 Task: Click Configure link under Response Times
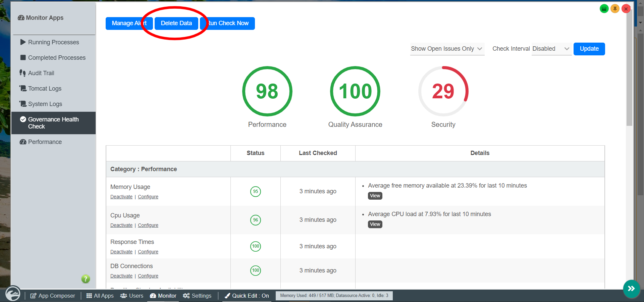[x=148, y=252]
